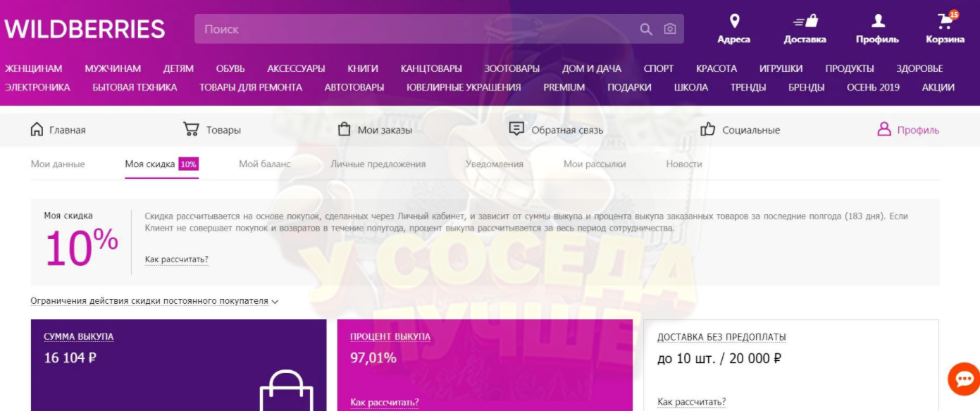Click the Главная house icon
980x411 pixels.
(x=37, y=129)
